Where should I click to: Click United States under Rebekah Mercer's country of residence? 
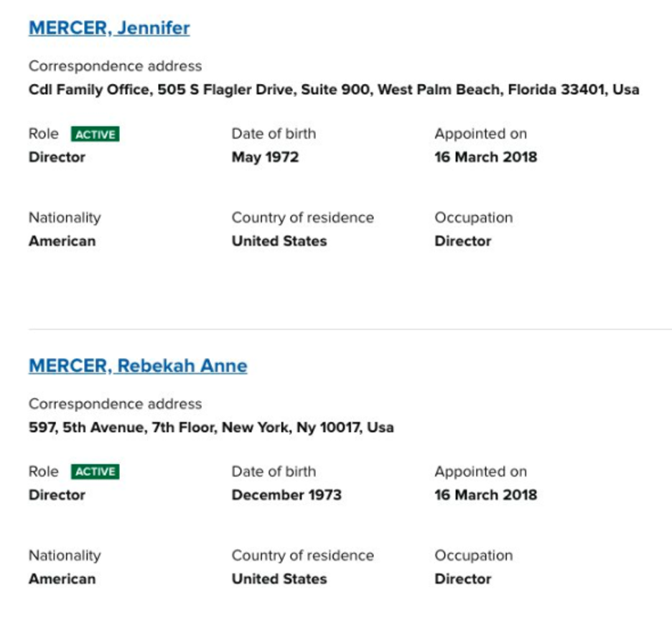pyautogui.click(x=279, y=578)
